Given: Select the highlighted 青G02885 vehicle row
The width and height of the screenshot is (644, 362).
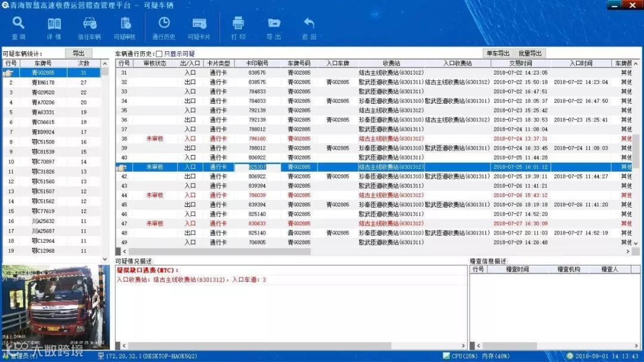Looking at the screenshot, I should pyautogui.click(x=51, y=73).
